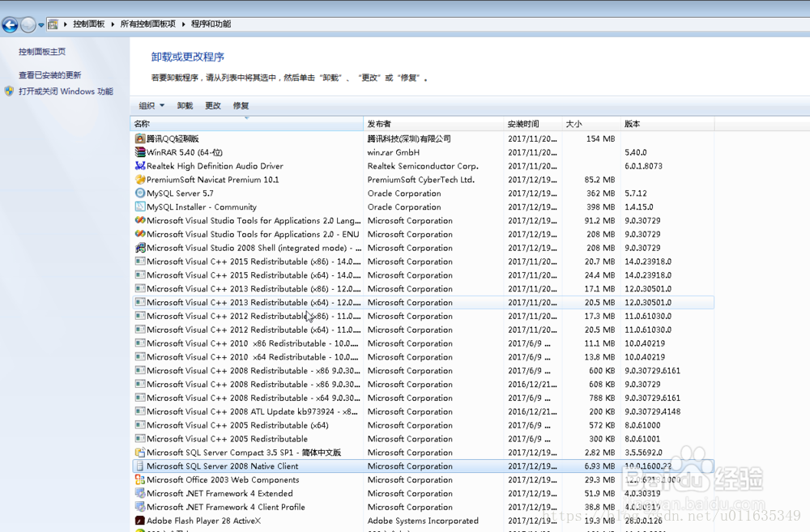The image size is (810, 532).
Task: Click the 所有控制面板项 breadcrumb segment
Action: click(x=147, y=23)
